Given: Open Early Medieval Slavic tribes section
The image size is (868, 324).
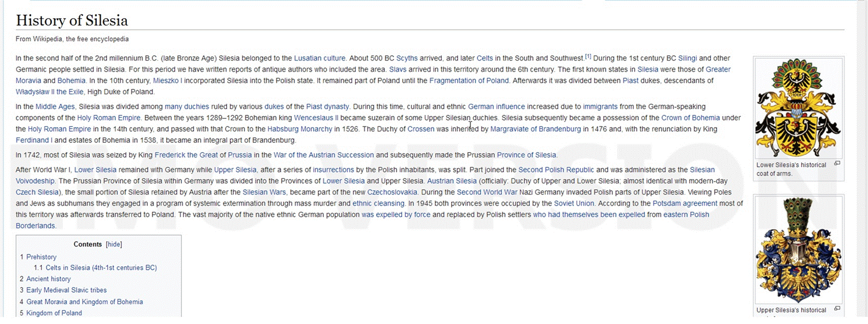Looking at the screenshot, I should coord(66,290).
